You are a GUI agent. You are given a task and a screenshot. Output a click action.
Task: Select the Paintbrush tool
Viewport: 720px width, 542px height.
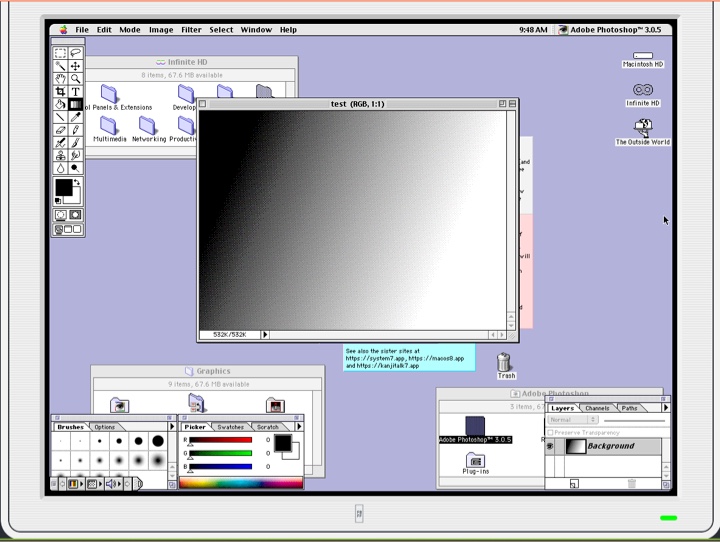click(x=76, y=143)
